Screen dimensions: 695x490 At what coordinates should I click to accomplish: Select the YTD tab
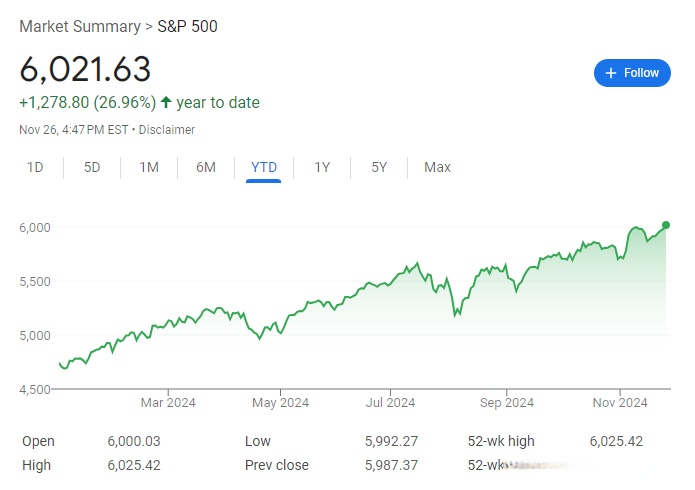(264, 167)
